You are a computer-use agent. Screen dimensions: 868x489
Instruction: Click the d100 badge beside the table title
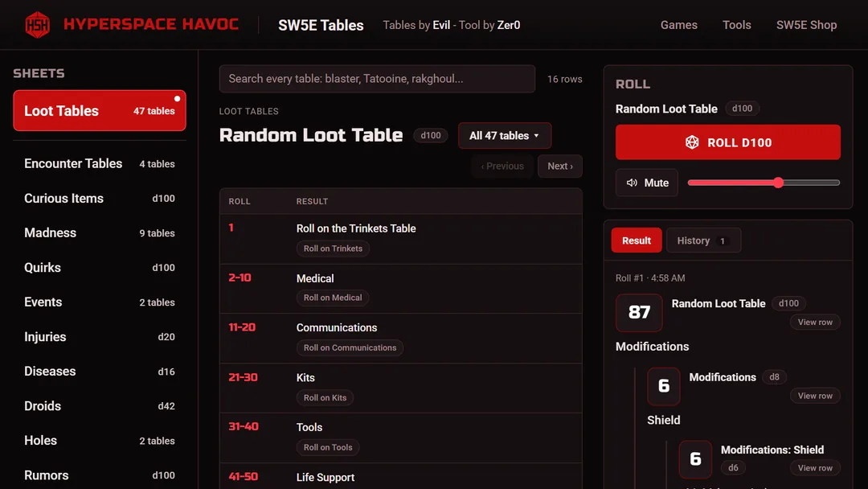tap(431, 135)
